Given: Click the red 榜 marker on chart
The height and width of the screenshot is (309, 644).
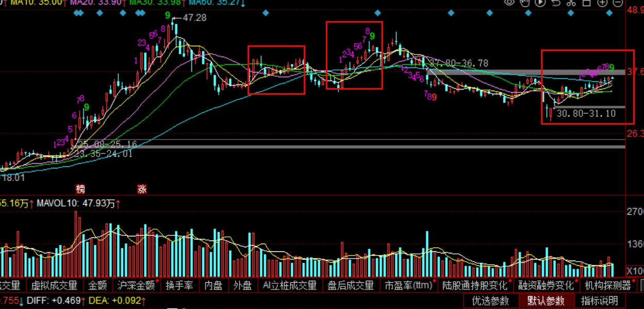Looking at the screenshot, I should pyautogui.click(x=80, y=189).
